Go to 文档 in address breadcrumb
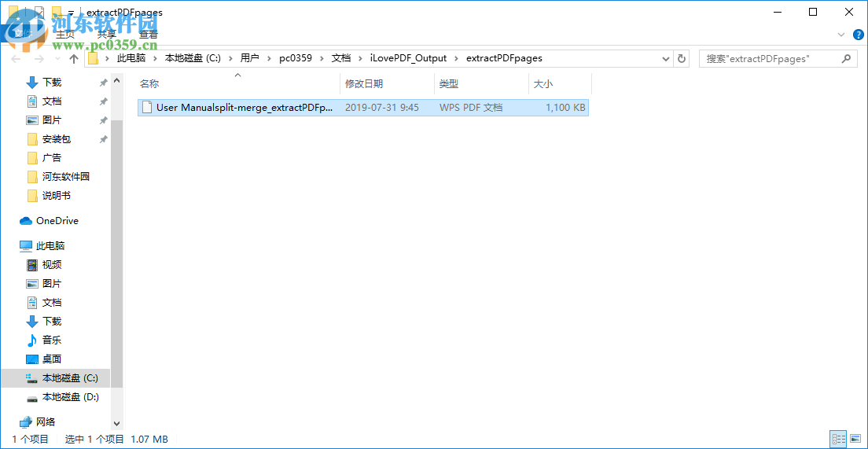Screen dimensions: 868x449 (x=341, y=58)
